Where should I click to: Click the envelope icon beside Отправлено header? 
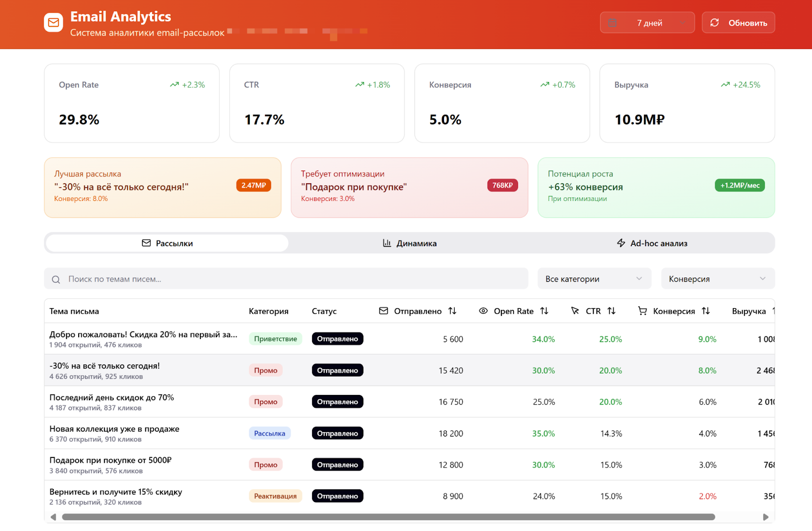[x=384, y=311]
